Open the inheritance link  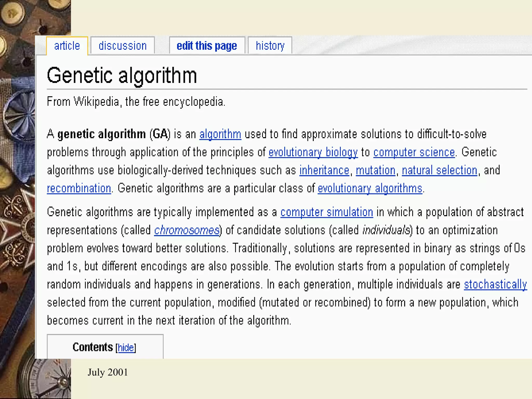324,170
